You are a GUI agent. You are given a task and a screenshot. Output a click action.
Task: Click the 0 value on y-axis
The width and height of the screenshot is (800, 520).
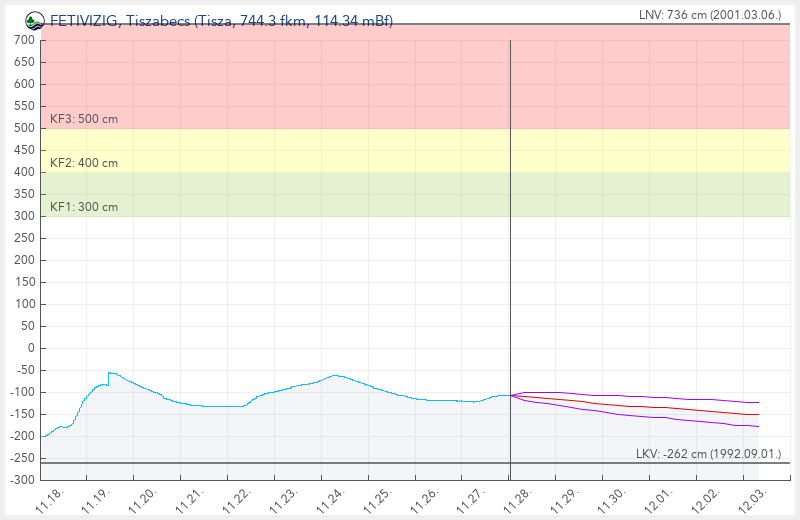click(31, 348)
